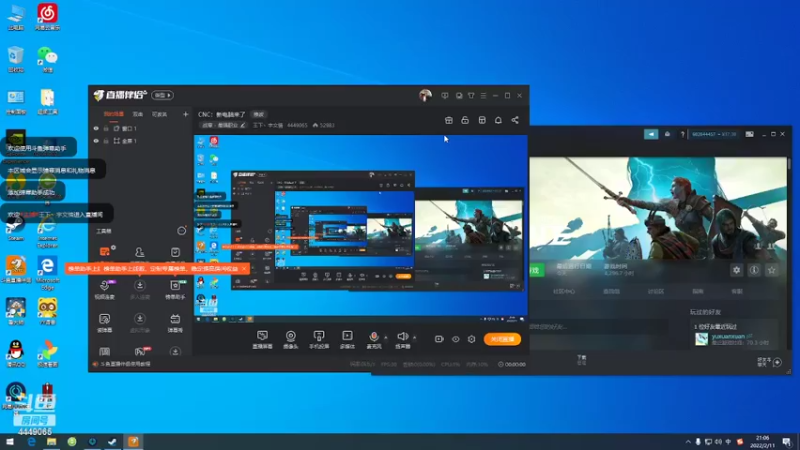800x450 pixels.
Task: Open the 榜单助手 tool
Action: (x=175, y=289)
